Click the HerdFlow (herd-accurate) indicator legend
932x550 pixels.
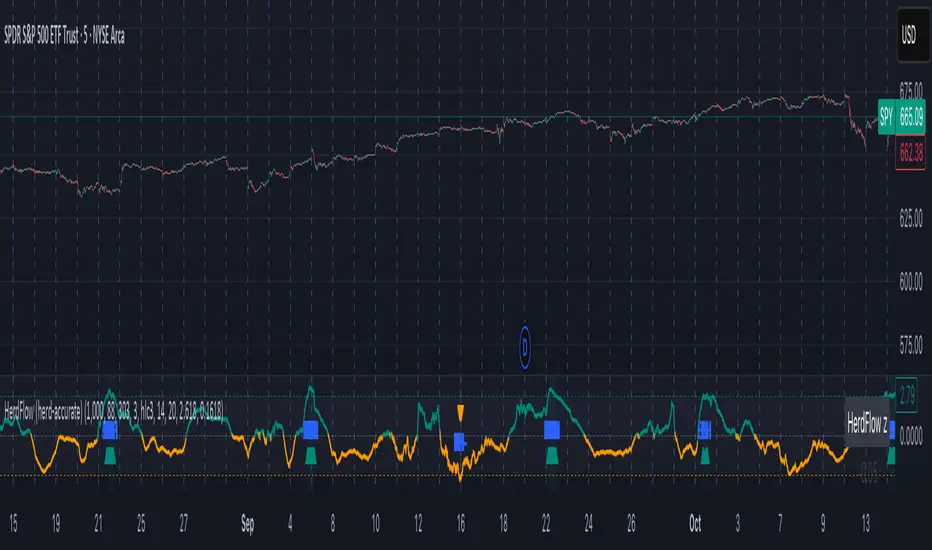click(114, 410)
